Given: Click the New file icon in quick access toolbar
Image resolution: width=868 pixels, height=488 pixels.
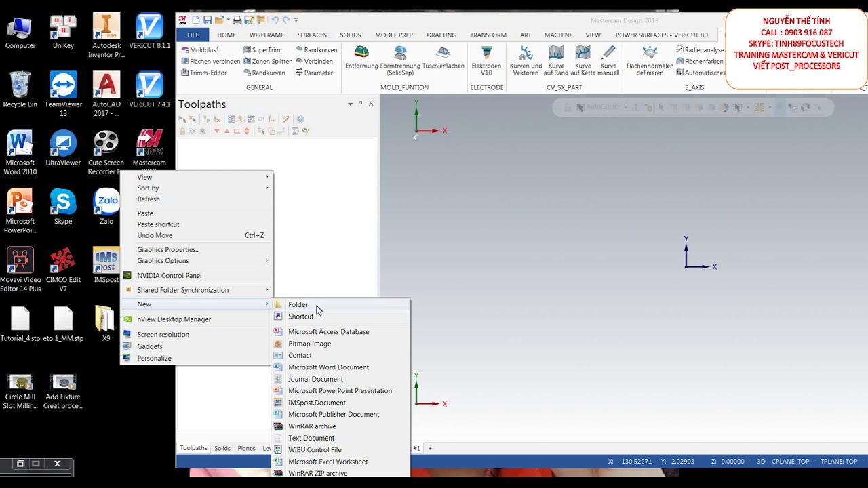Looking at the screenshot, I should [196, 20].
